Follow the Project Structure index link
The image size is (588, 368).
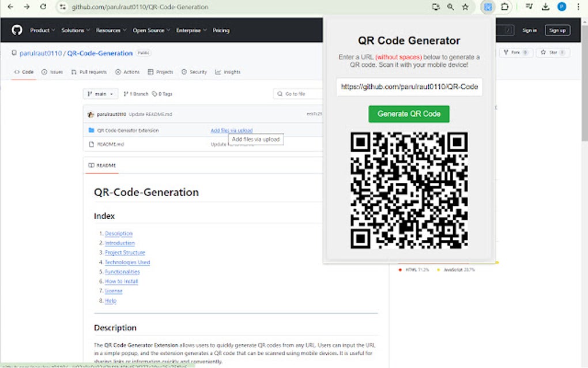click(125, 252)
